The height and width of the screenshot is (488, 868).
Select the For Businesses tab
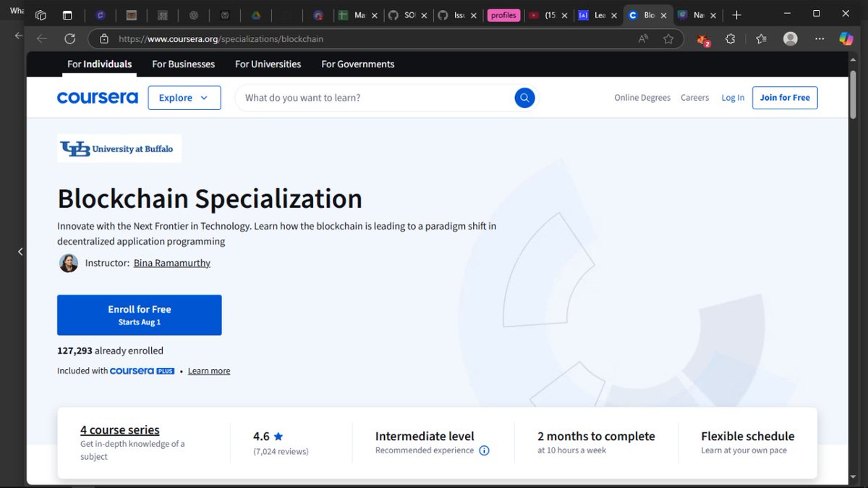point(184,64)
